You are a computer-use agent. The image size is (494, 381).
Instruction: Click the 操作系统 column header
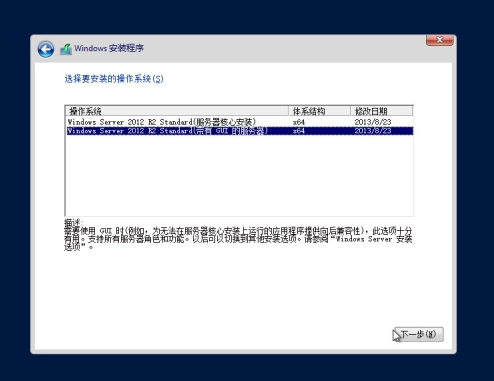pos(177,111)
